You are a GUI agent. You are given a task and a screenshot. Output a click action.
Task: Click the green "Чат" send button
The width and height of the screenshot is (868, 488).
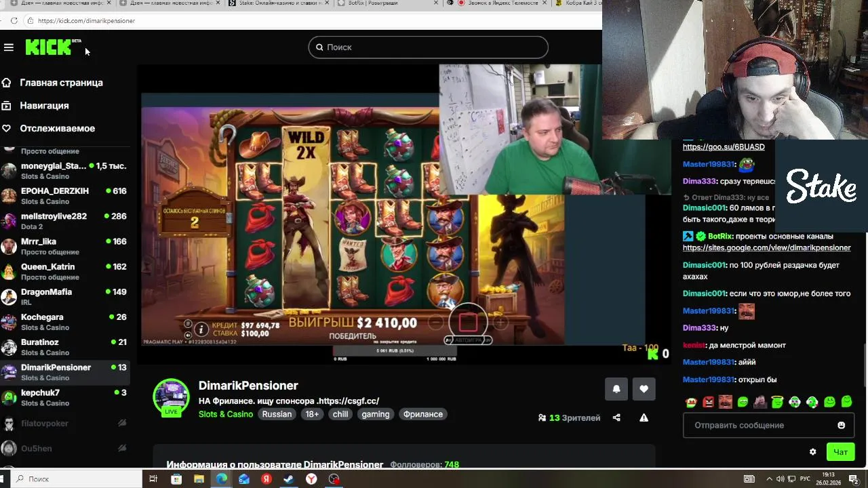tap(841, 452)
